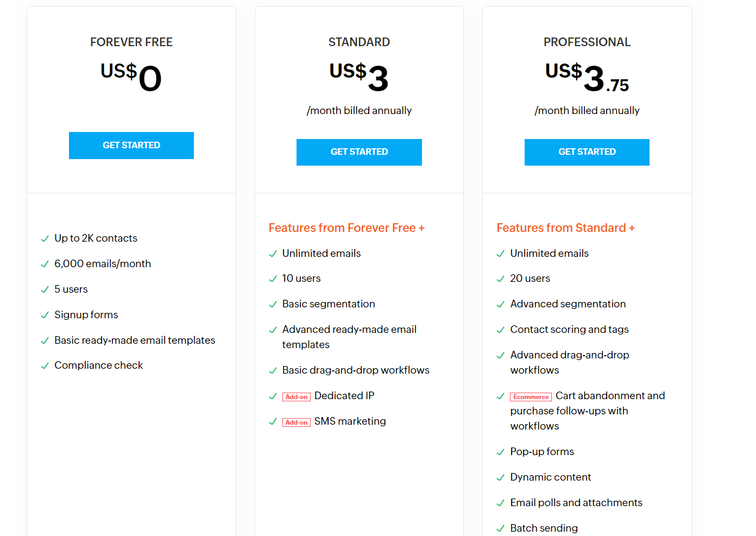Viewport: 756px width, 536px height.
Task: Click Basic drag-and-drop workflows feature text
Action: (356, 370)
